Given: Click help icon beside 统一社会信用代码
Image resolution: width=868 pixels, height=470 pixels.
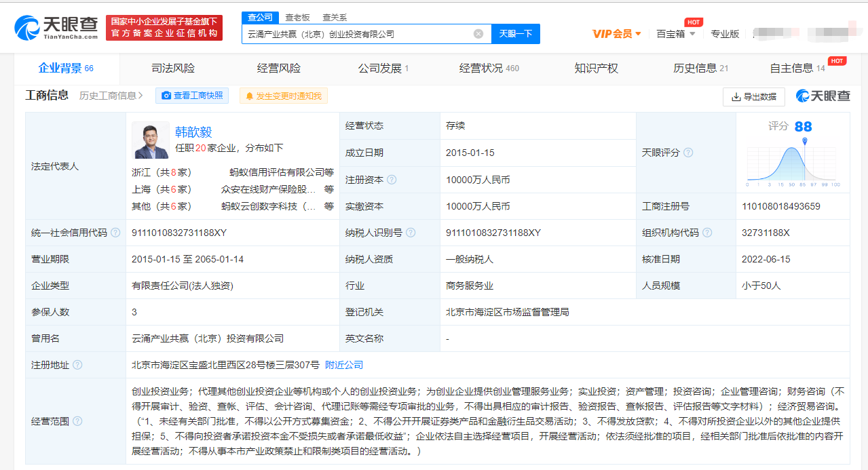Looking at the screenshot, I should [x=115, y=233].
